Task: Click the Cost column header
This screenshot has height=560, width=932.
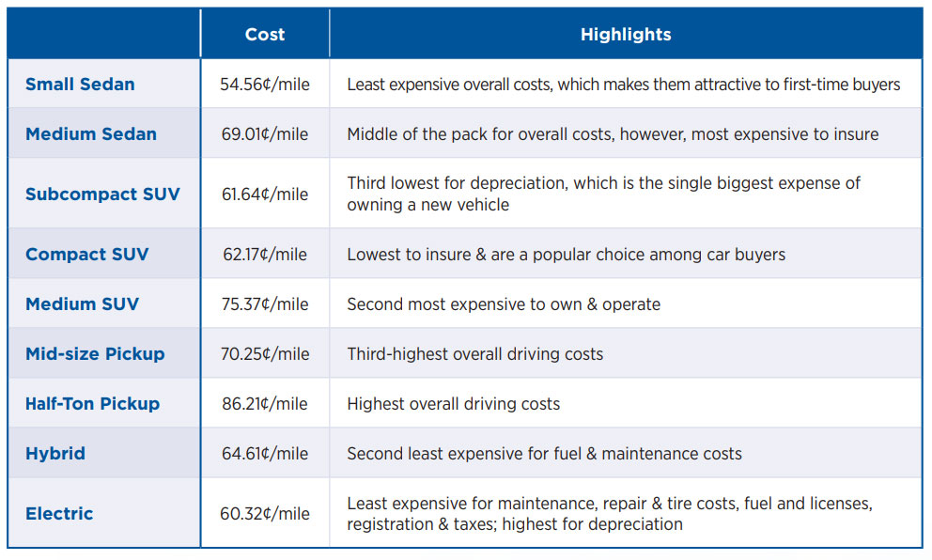Action: click(264, 35)
